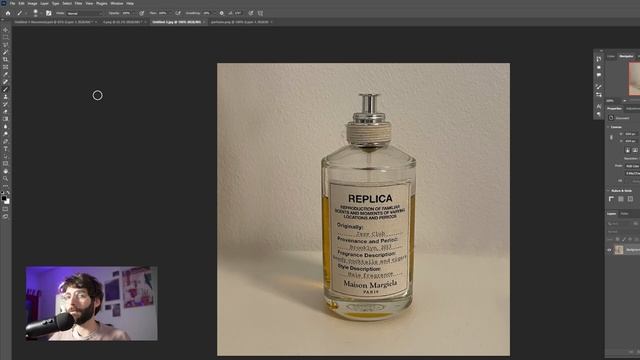Collapse the Canvas section in Properties
The width and height of the screenshot is (640, 360).
(608, 127)
